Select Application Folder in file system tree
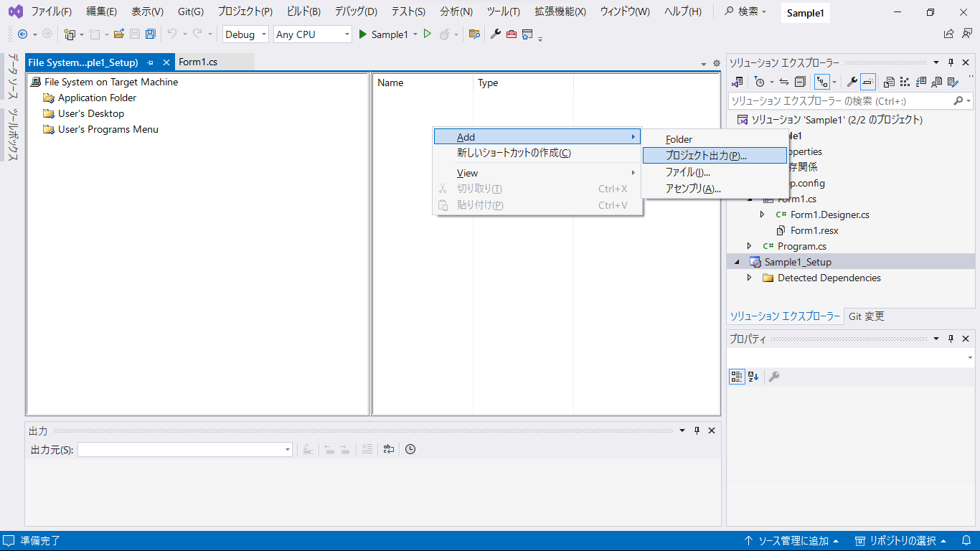Screen dimensions: 980x551 click(97, 98)
